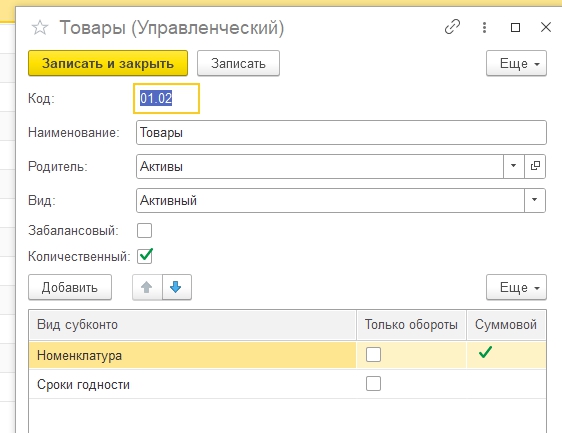Enable Только обороты for Номенклатура row

[x=373, y=355]
